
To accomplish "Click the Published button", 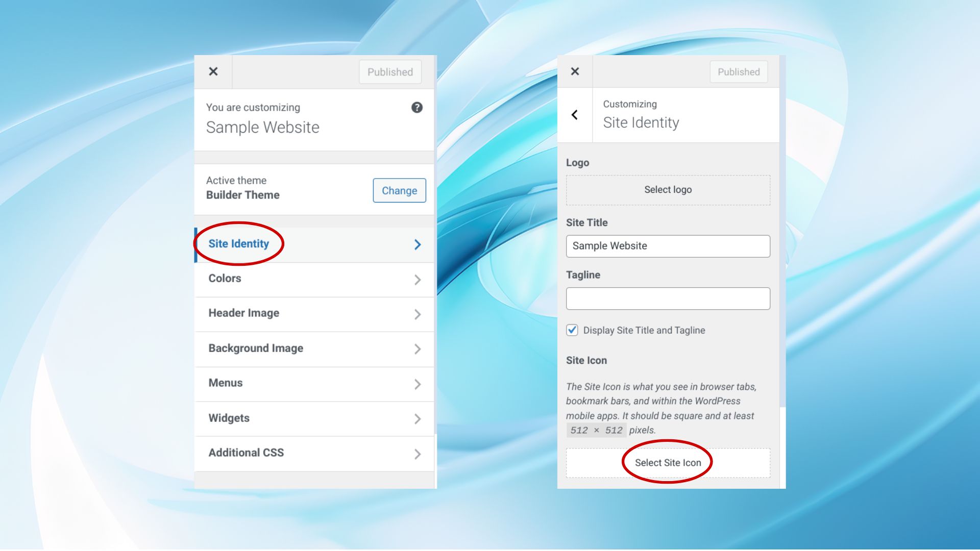I will 390,71.
